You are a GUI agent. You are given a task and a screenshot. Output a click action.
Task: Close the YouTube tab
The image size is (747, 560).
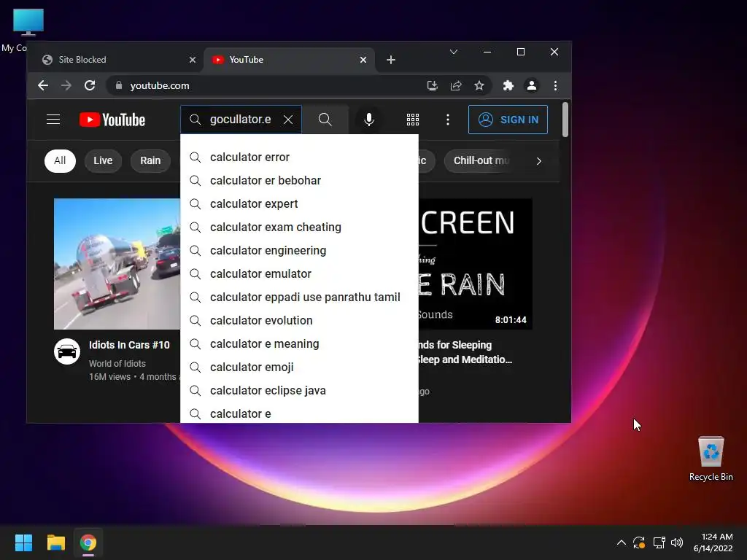pos(363,60)
